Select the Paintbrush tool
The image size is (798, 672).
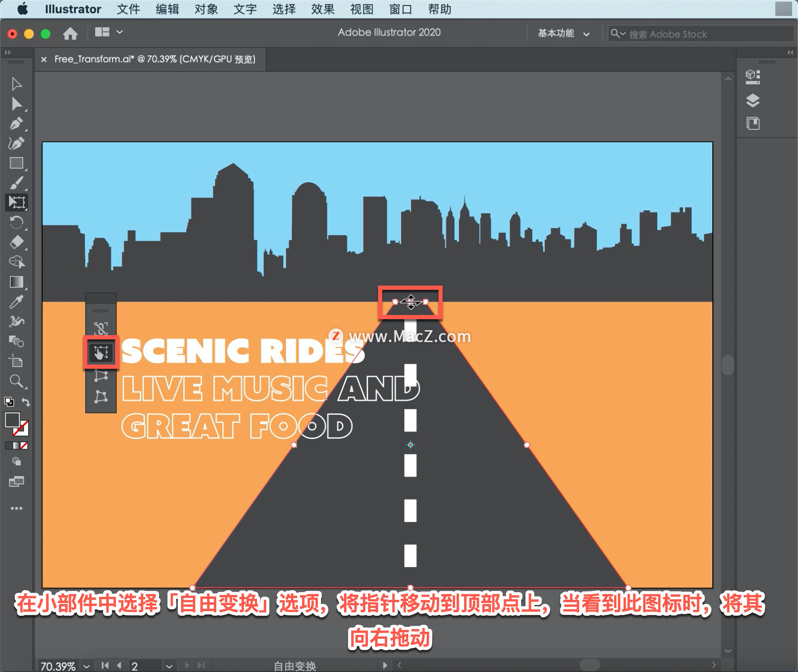pos(16,183)
